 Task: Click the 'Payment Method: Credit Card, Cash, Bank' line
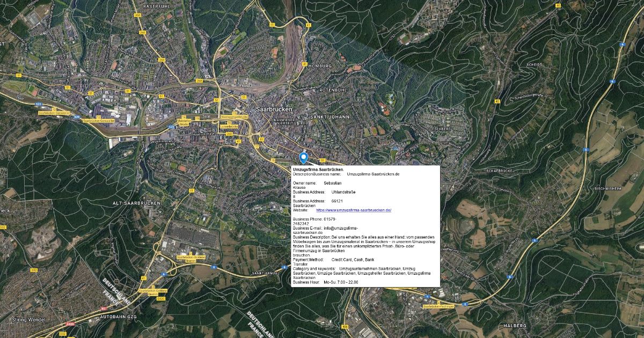pyautogui.click(x=334, y=260)
